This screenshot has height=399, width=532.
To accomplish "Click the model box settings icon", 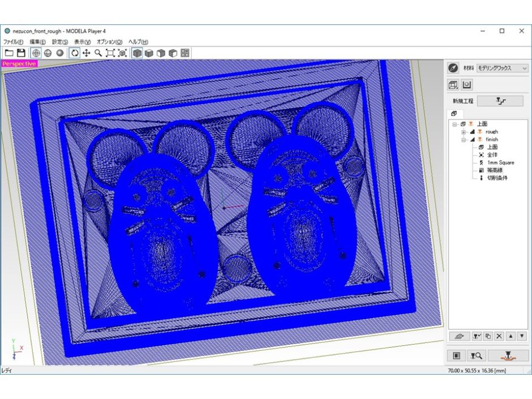I will click(453, 85).
